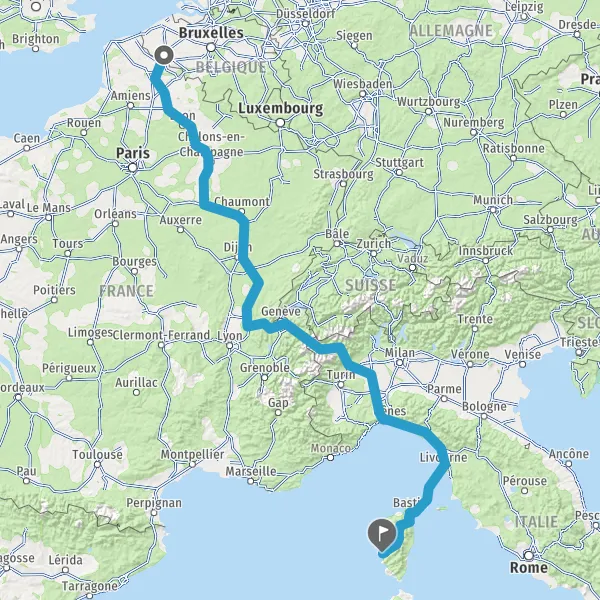Click the Milan city dot
600x600 pixels.
point(399,363)
